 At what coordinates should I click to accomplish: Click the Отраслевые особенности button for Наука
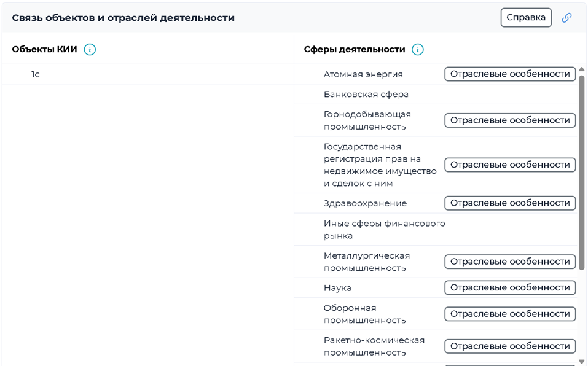pos(510,287)
